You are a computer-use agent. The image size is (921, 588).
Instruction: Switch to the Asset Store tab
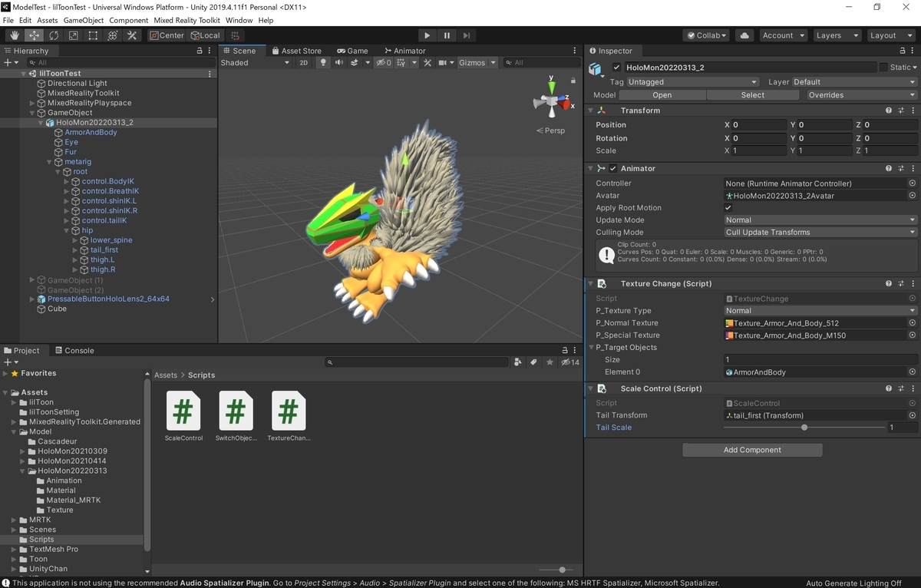(295, 51)
